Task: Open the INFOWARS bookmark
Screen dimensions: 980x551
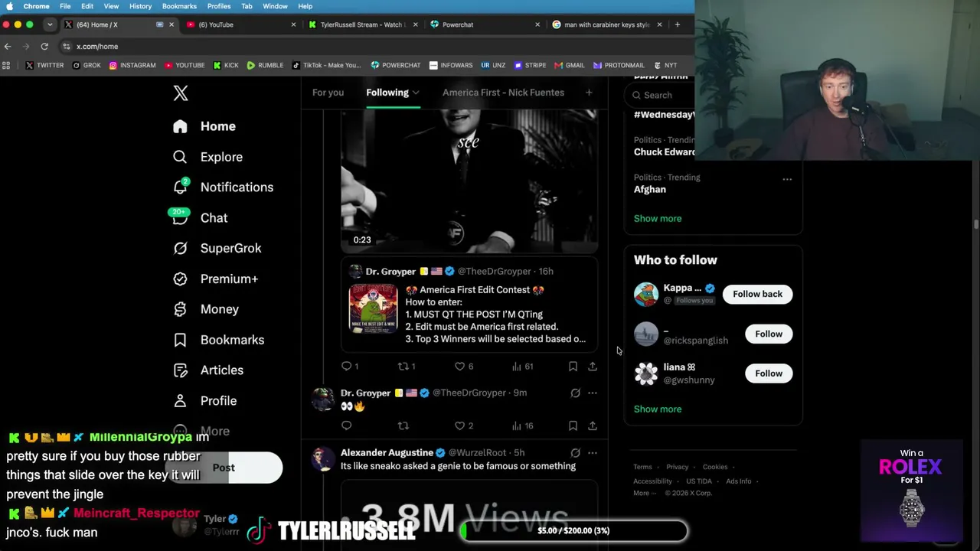Action: pos(450,66)
